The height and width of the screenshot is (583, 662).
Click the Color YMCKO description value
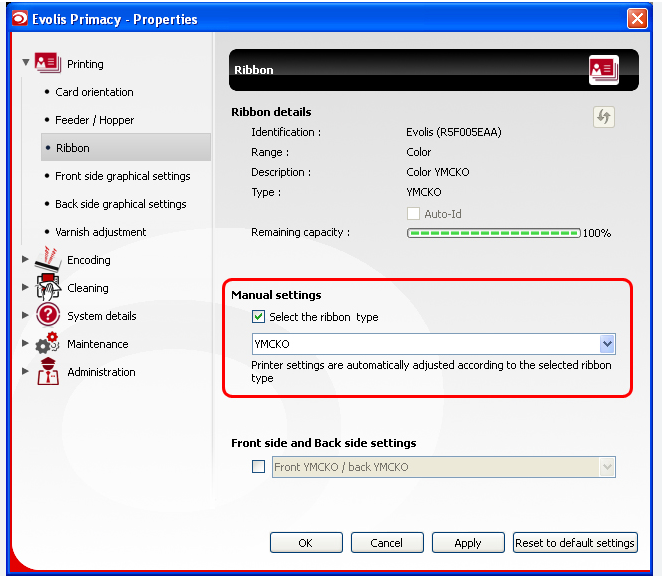(438, 172)
